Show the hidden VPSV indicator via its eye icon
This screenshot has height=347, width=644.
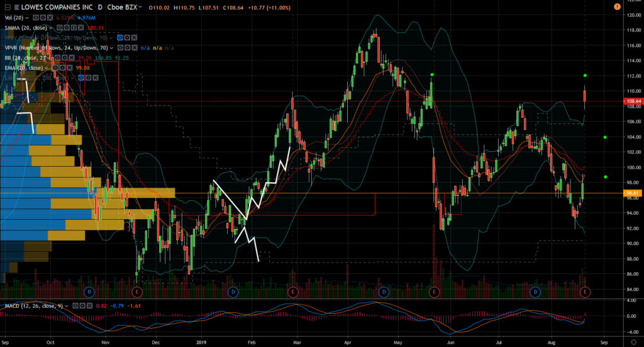120,37
